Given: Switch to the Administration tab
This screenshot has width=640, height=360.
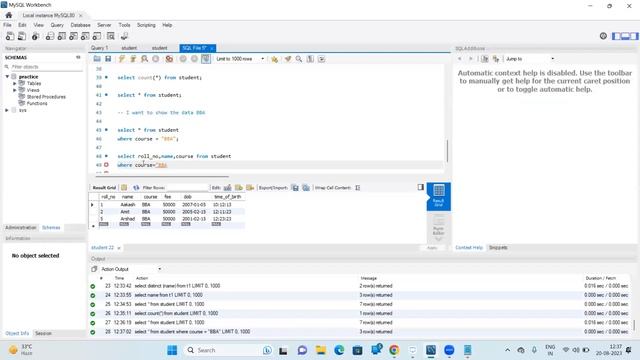Looking at the screenshot, I should [21, 227].
